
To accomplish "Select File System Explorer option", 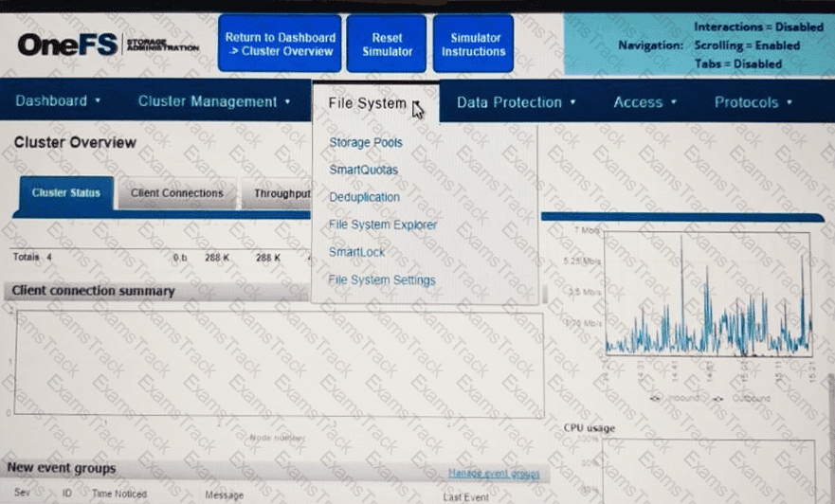I will [x=383, y=225].
